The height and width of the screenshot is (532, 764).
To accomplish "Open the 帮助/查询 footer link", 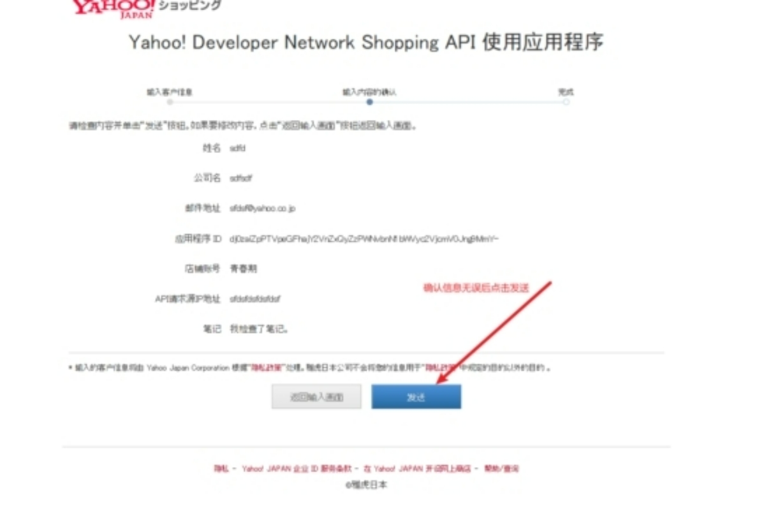I will 501,469.
